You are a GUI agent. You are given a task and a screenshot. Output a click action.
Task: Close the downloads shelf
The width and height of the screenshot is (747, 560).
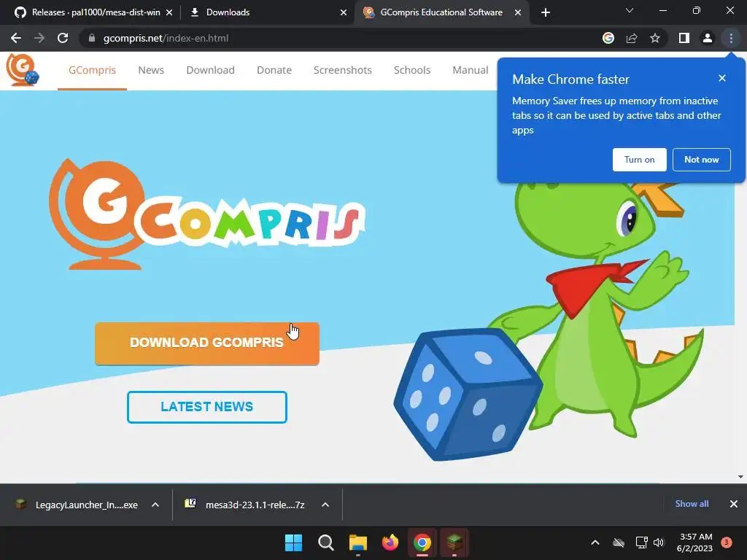tap(734, 504)
